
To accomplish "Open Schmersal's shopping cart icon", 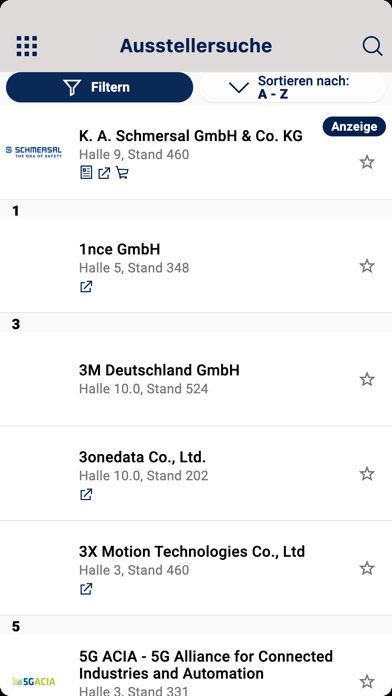I will click(x=122, y=173).
